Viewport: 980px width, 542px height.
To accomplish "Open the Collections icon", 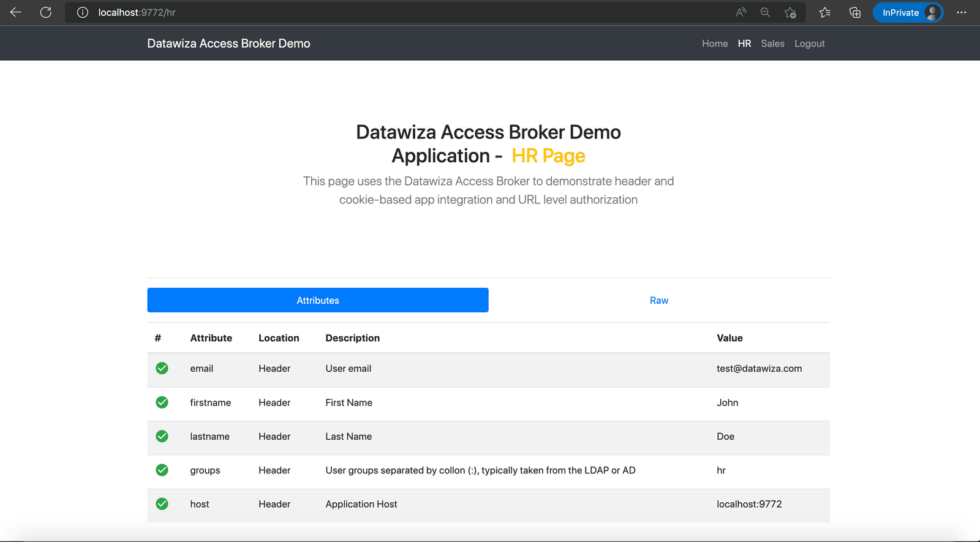I will pos(855,12).
